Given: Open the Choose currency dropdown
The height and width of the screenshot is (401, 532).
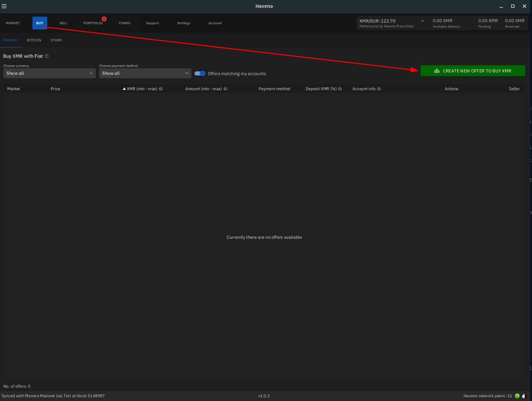Looking at the screenshot, I should coord(49,73).
